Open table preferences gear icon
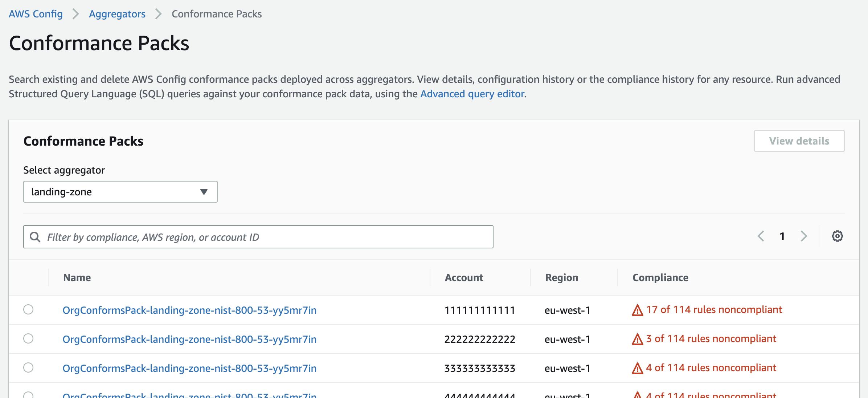The height and width of the screenshot is (398, 868). click(x=837, y=236)
